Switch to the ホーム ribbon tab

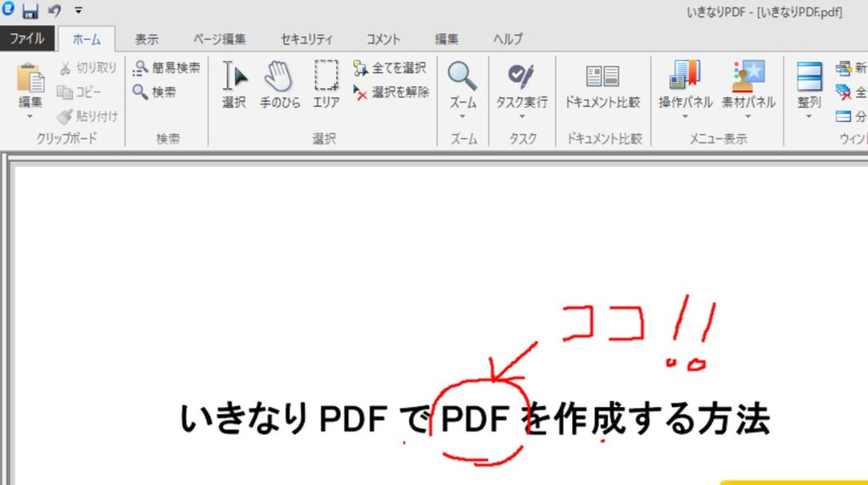87,39
